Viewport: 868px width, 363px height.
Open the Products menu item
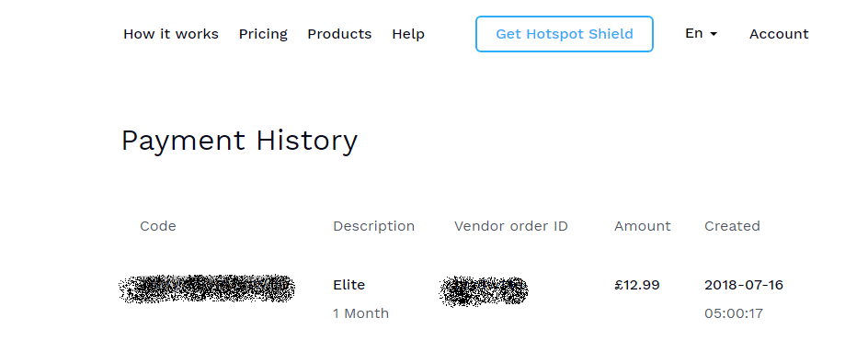(x=339, y=34)
